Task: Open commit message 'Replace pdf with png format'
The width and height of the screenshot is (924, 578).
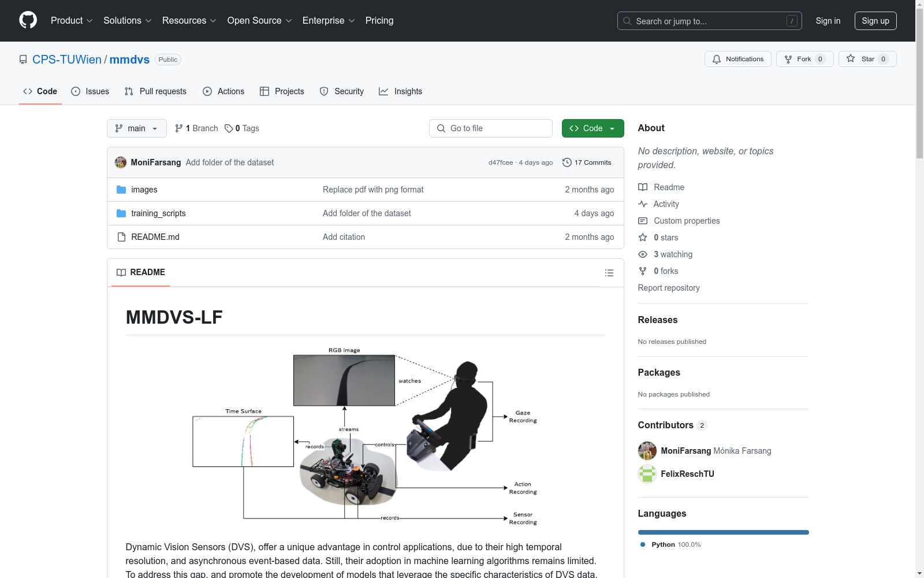Action: tap(373, 190)
